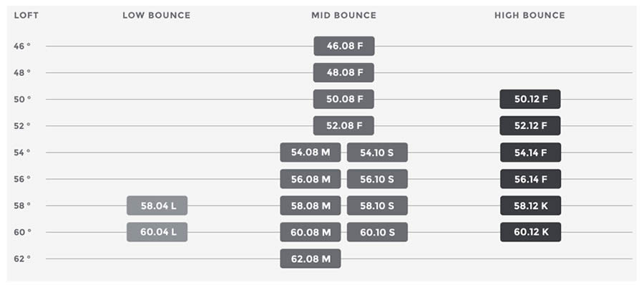644x285 pixels.
Task: Pick the 56.08 M grind option
Action: pos(311,179)
